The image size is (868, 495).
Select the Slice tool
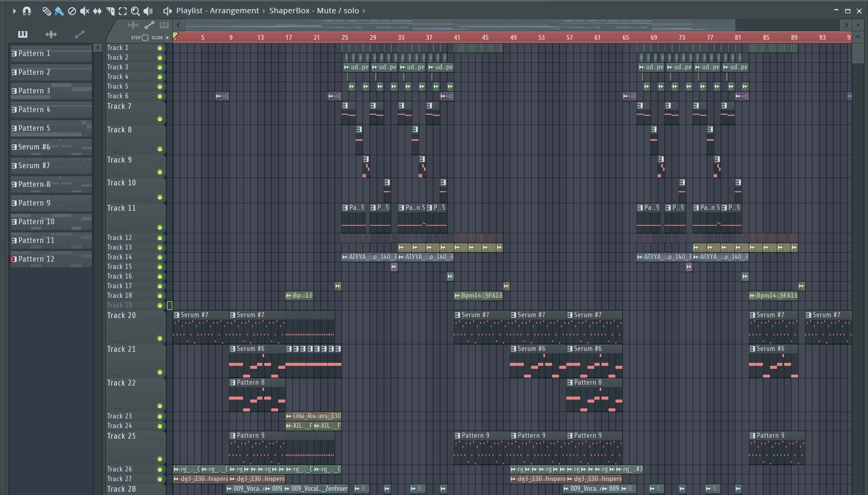point(110,11)
